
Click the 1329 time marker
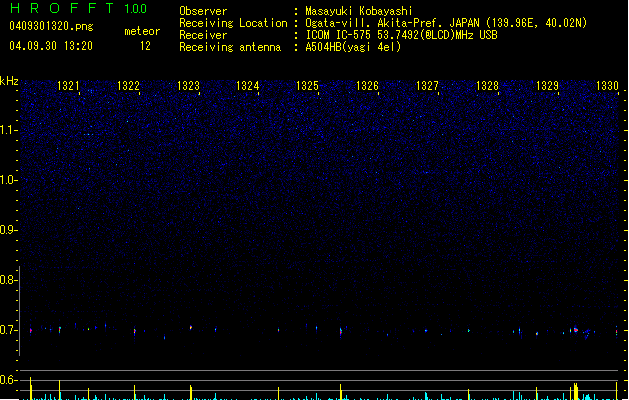pyautogui.click(x=547, y=86)
